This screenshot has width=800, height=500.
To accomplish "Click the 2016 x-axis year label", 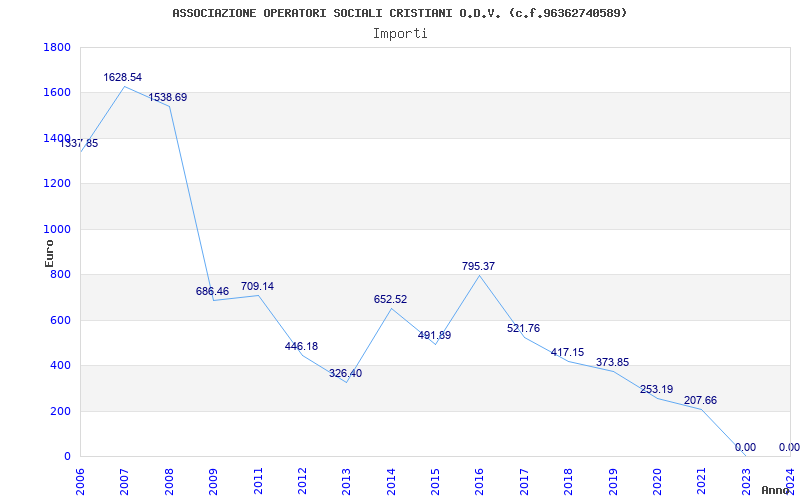I will tap(480, 481).
